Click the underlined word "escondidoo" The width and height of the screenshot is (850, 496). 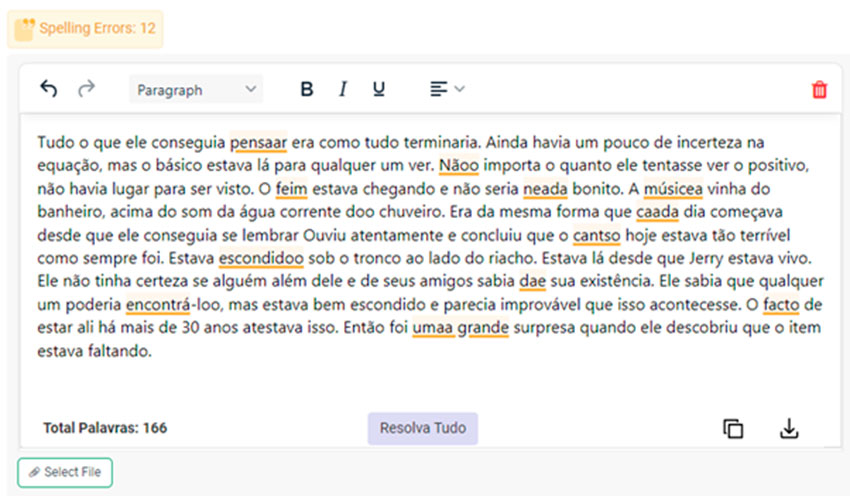[261, 257]
